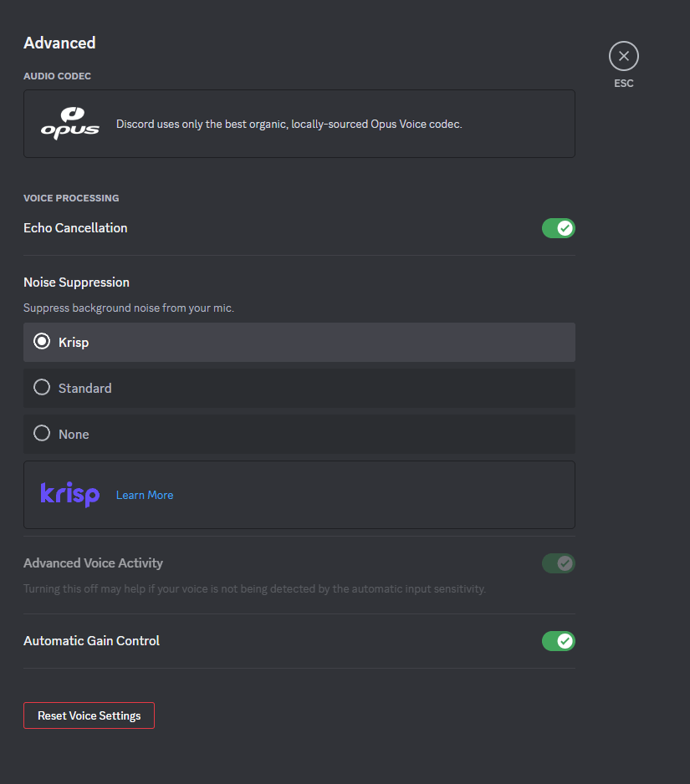Set noise suppression to None
This screenshot has width=690, height=784.
point(299,434)
